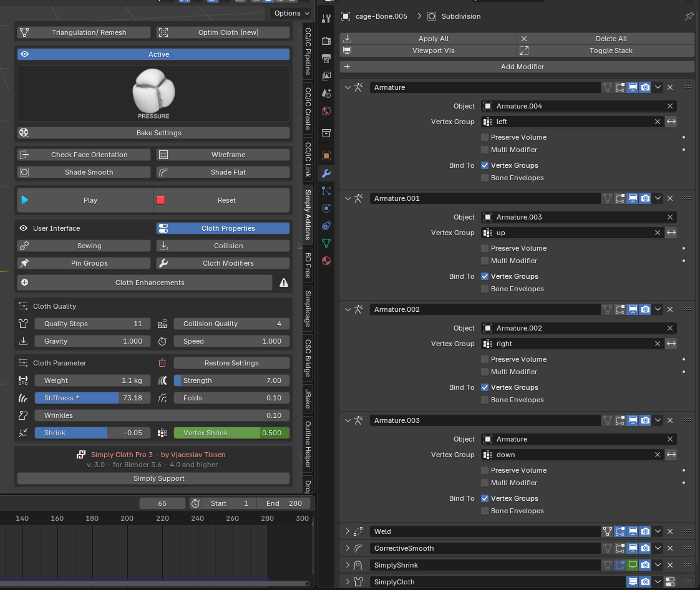The height and width of the screenshot is (590, 700).
Task: Enable Preserve Volume on the Armature modifier
Action: click(485, 137)
